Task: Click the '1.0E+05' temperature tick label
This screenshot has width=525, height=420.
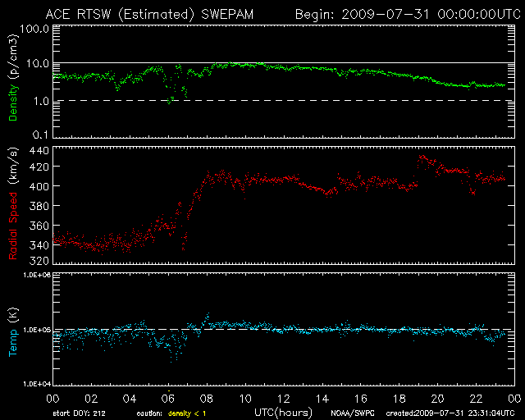Action: (37, 330)
